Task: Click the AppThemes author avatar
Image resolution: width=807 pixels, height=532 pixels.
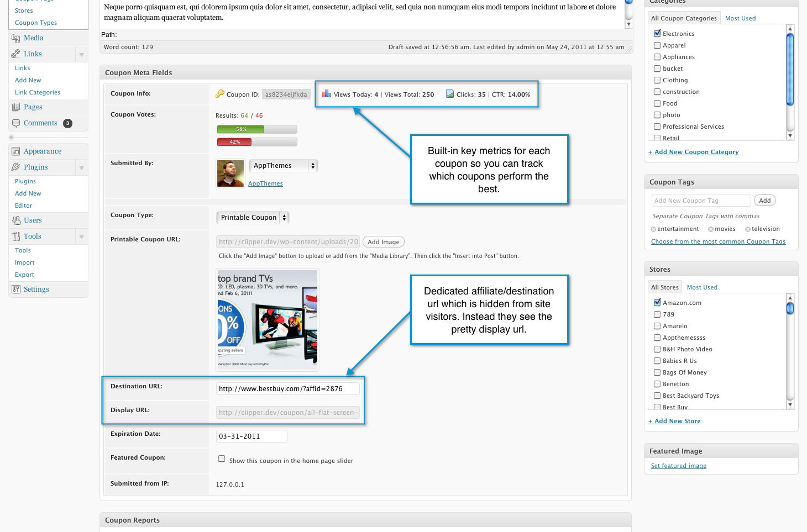Action: [x=230, y=173]
